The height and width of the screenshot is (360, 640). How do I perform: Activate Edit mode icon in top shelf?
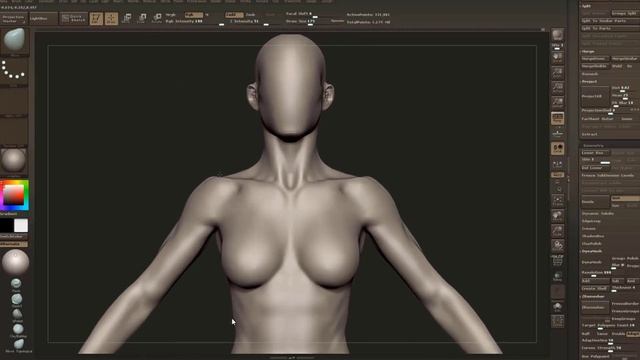(x=96, y=18)
